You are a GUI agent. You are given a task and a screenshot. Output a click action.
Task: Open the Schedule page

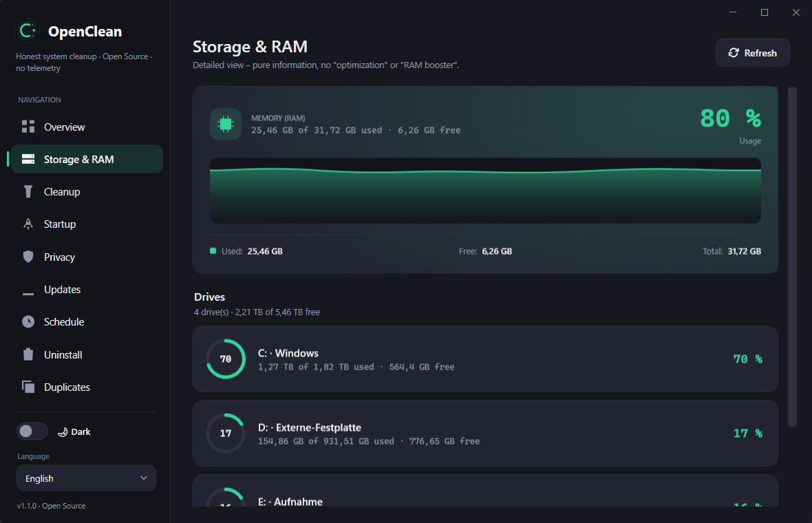point(87,321)
